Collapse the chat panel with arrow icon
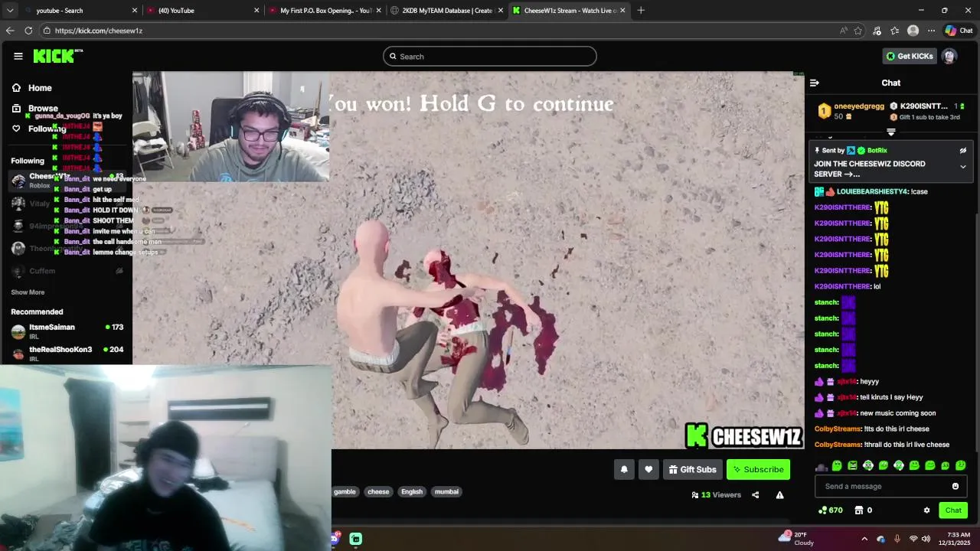Image resolution: width=980 pixels, height=551 pixels. pyautogui.click(x=815, y=83)
